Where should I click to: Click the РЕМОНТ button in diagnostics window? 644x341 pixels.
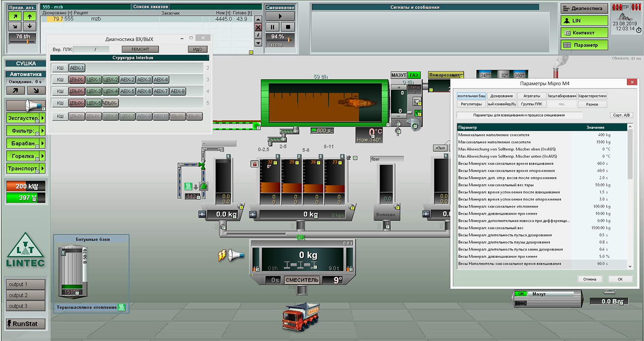click(140, 49)
